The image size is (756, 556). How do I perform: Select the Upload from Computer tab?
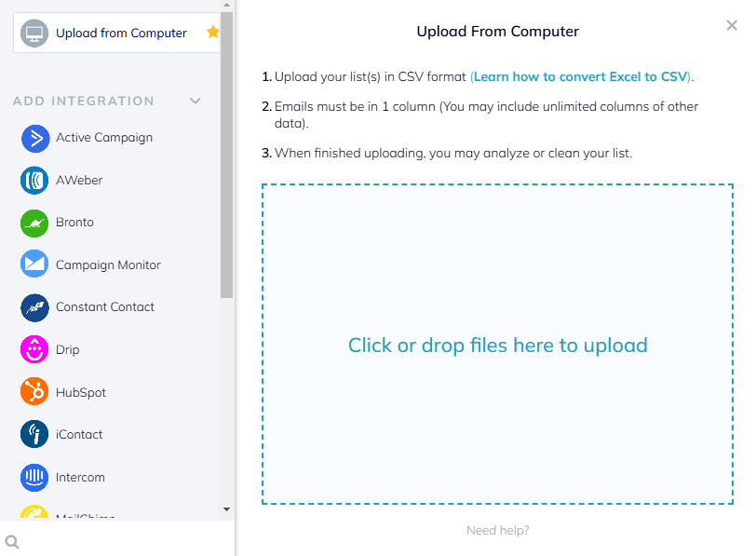click(x=116, y=33)
